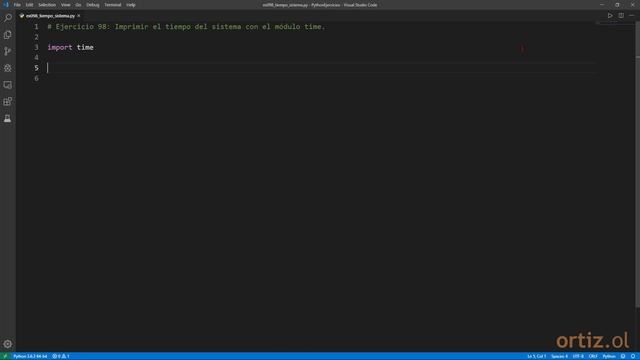Click the Ln 5, Col 1 indicator

pos(536,356)
